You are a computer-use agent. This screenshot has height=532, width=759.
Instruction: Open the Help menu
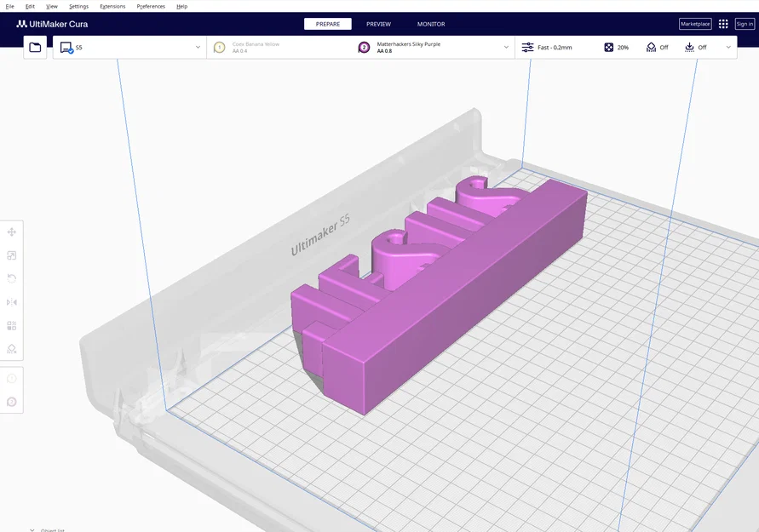[x=182, y=6]
